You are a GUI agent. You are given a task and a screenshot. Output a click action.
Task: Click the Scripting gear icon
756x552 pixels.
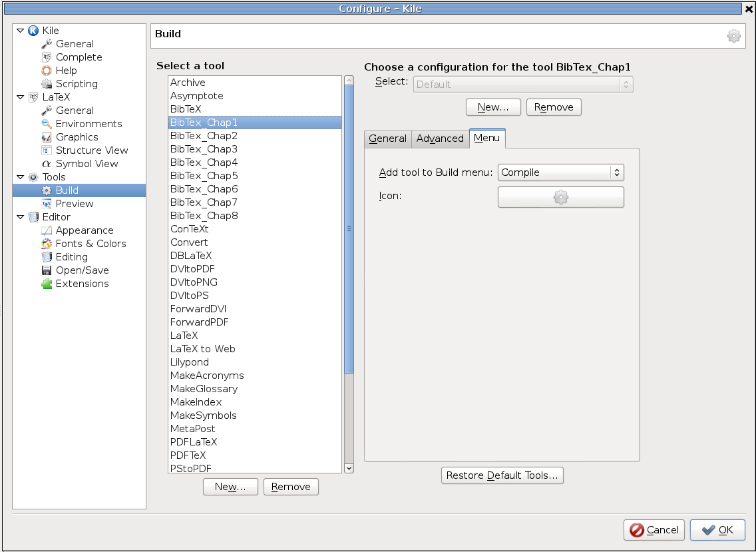(x=47, y=84)
